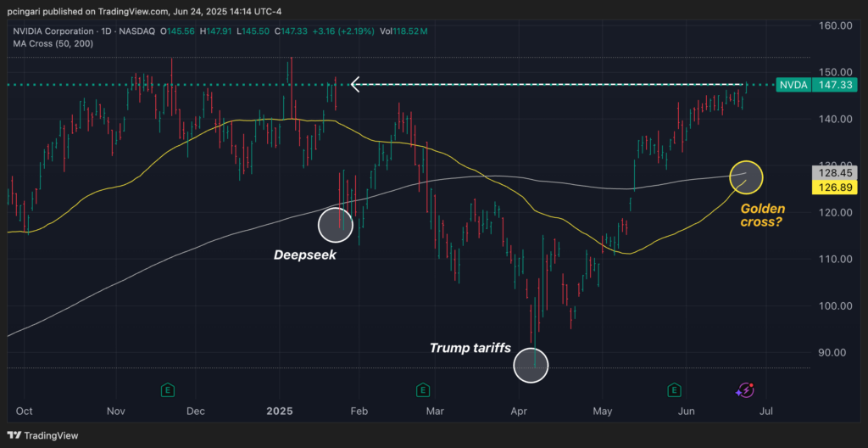The height and width of the screenshot is (448, 868).
Task: Click the earnings E marker before Mar
Action: coord(422,390)
